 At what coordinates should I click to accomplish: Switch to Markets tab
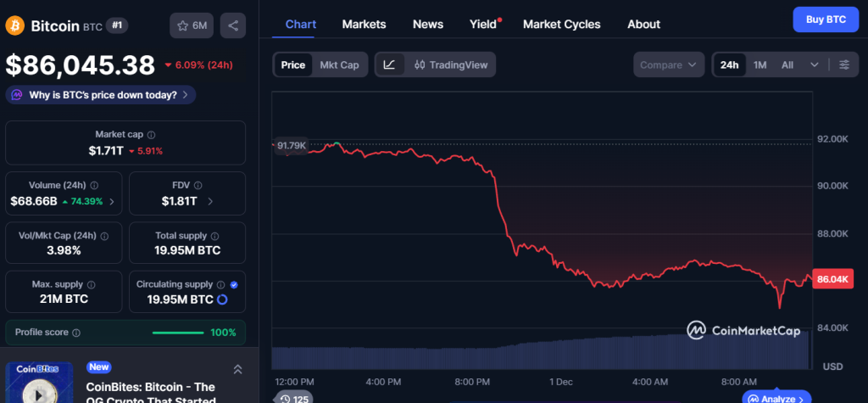364,25
